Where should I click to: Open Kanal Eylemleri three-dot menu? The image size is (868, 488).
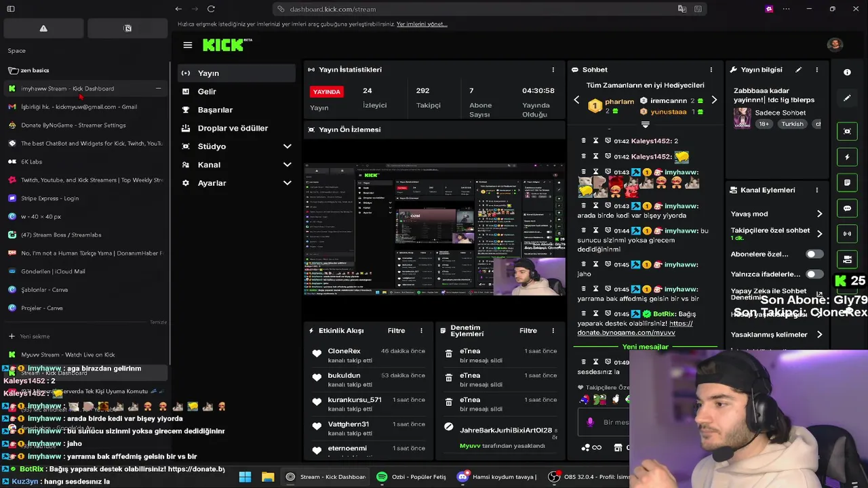point(816,190)
